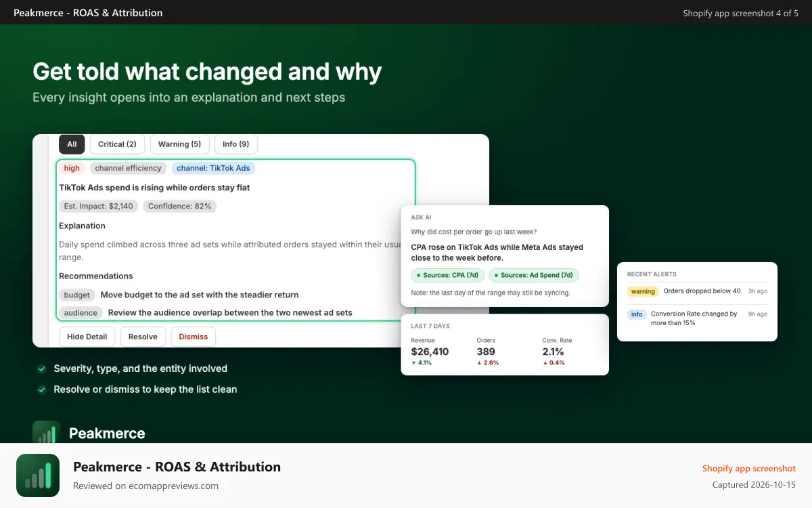This screenshot has height=508, width=812.
Task: Click the footer Peakmerce - ROAS & Attribution title
Action: point(177,467)
